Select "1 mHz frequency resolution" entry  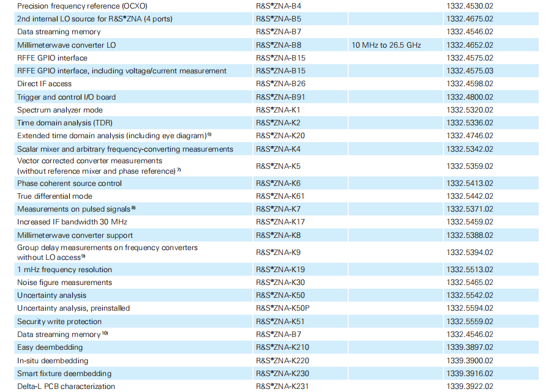[64, 270]
